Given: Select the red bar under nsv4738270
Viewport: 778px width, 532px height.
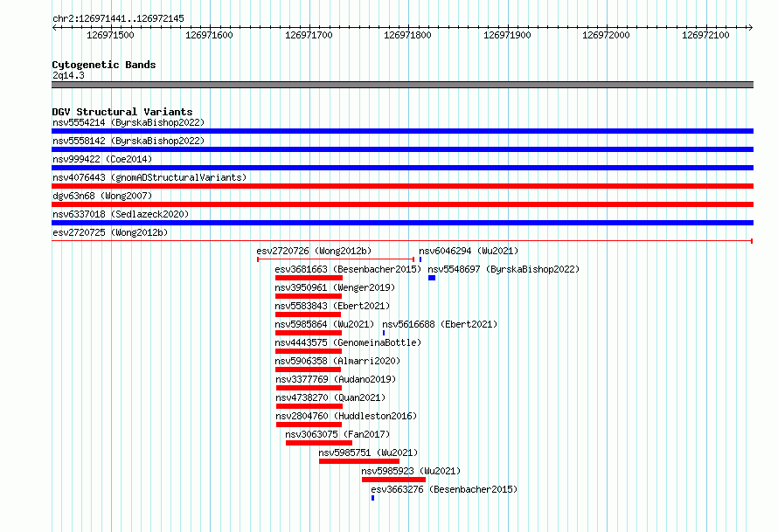Looking at the screenshot, I should pos(309,406).
